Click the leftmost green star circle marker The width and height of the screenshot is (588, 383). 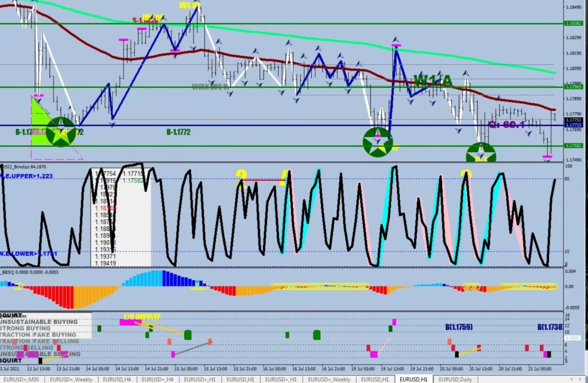61,131
